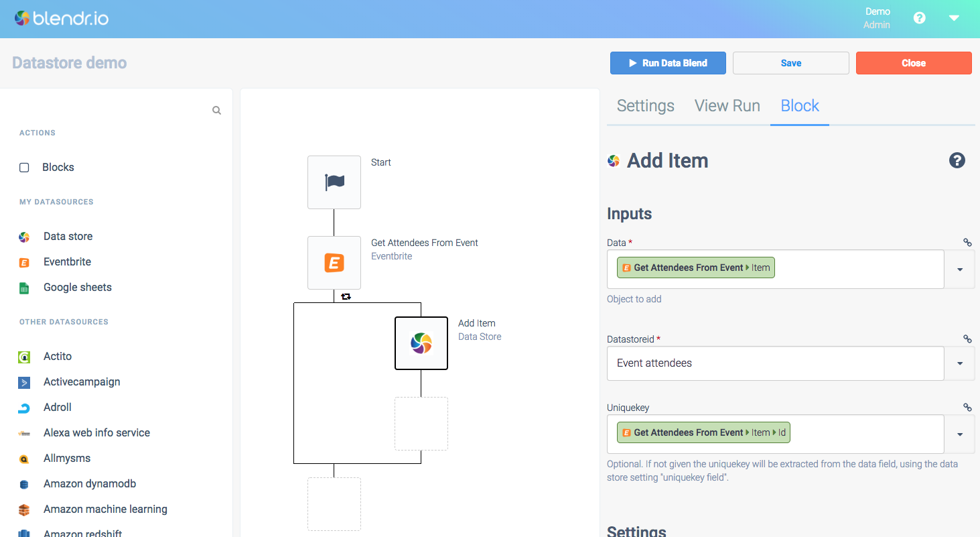Close the data blend editor

click(x=914, y=63)
